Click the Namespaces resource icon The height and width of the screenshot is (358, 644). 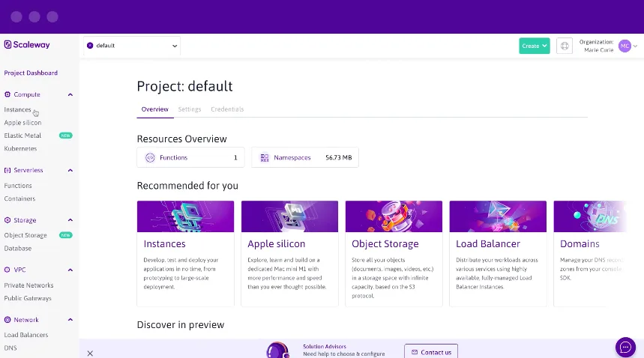coord(265,157)
